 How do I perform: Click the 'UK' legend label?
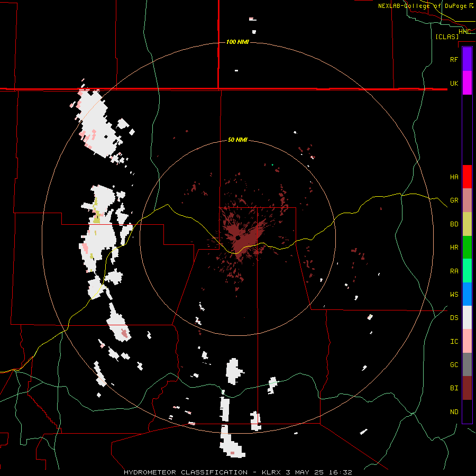(x=454, y=83)
